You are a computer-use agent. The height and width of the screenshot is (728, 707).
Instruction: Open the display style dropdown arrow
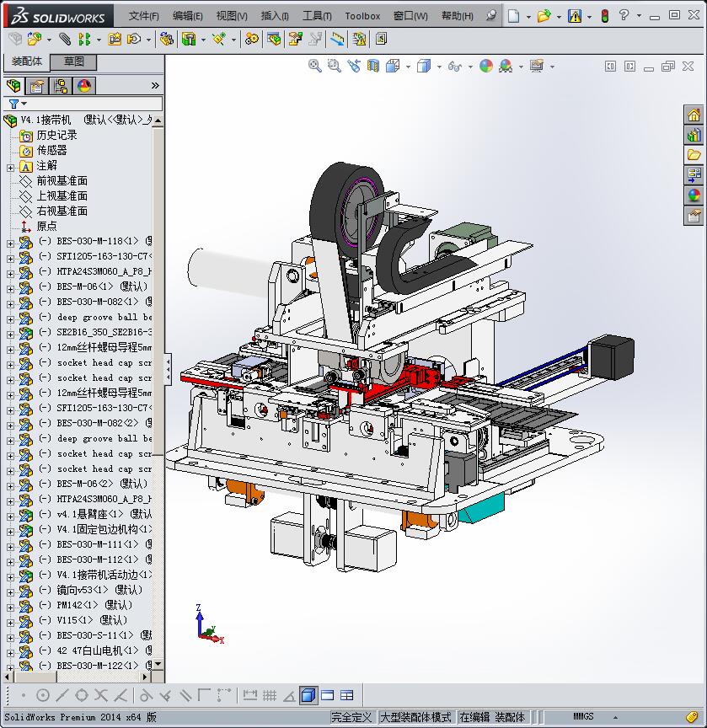pos(439,67)
